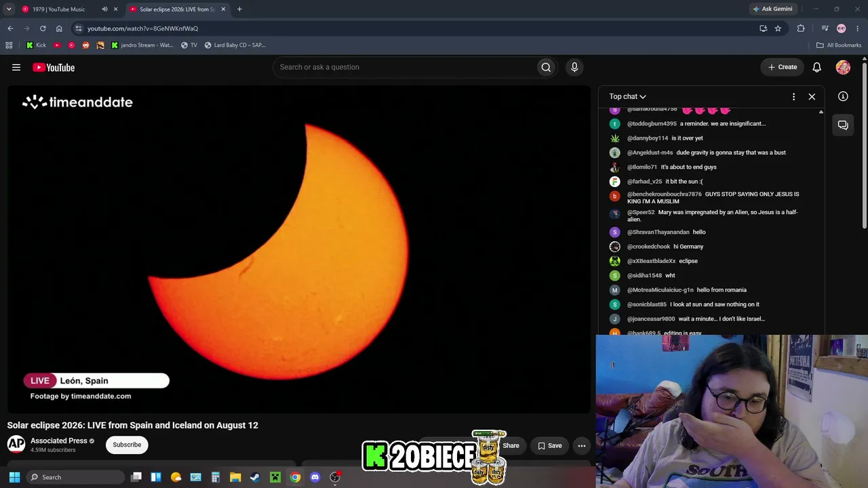
Task: Open the YouTube Music bookmark icon
Action: [71, 45]
